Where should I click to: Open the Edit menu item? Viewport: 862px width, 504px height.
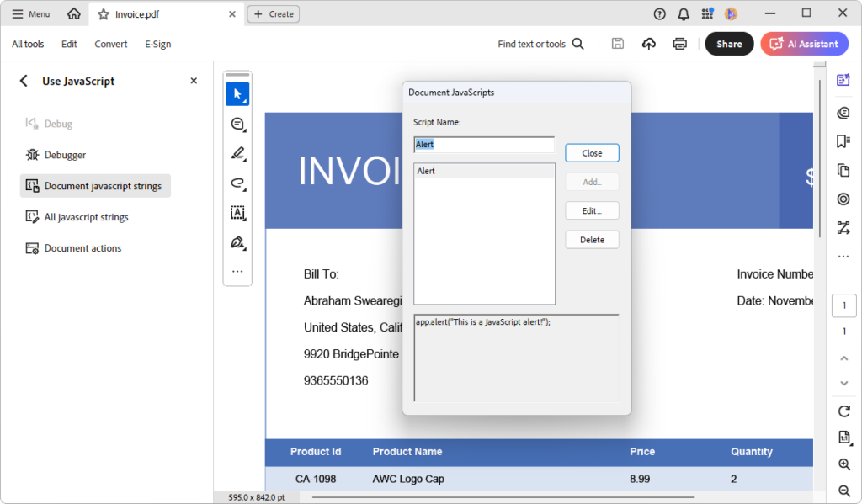(x=69, y=44)
